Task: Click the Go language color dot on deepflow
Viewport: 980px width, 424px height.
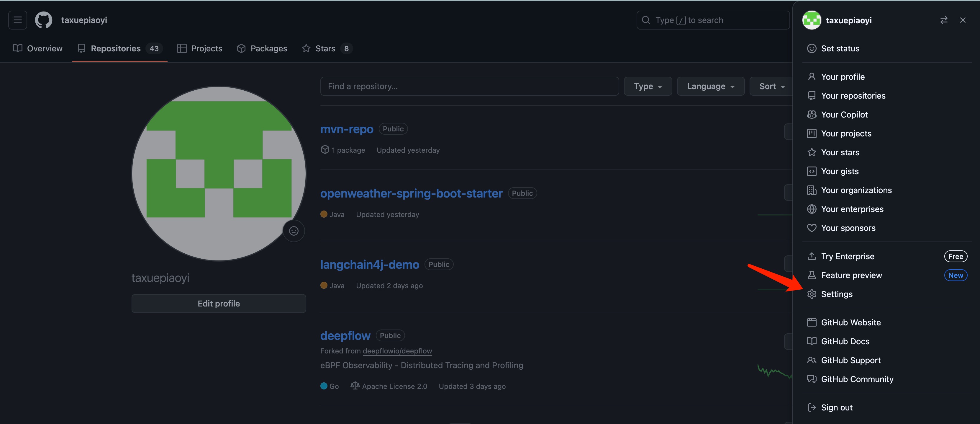Action: (x=324, y=386)
